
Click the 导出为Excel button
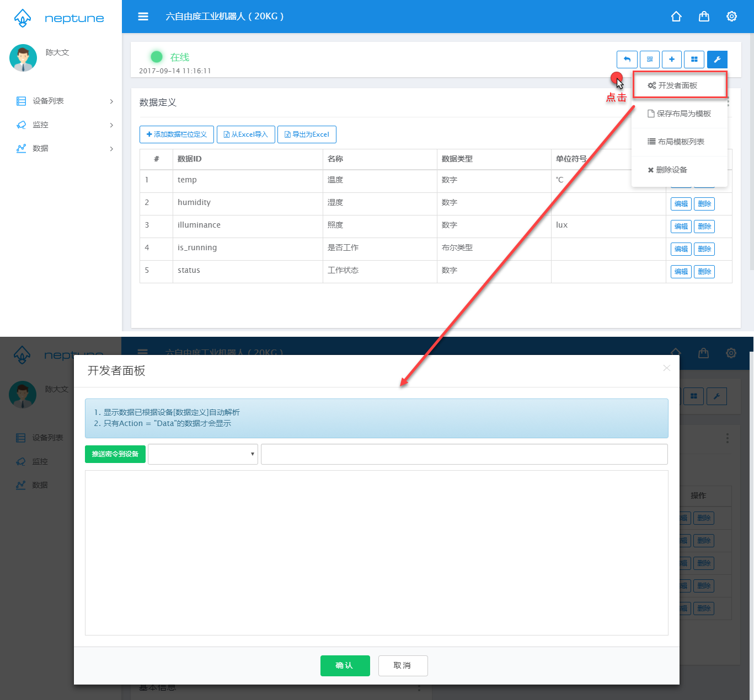click(307, 134)
